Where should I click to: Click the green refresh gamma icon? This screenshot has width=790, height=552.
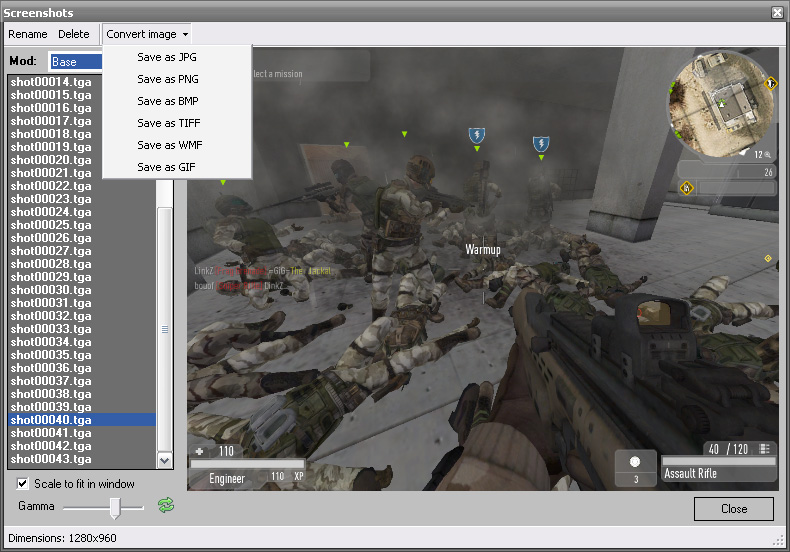(166, 505)
